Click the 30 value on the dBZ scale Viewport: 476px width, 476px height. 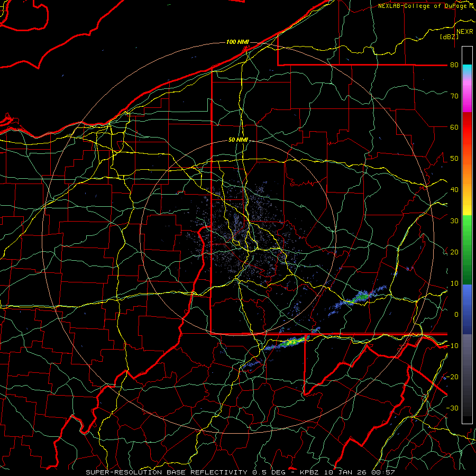pos(454,221)
